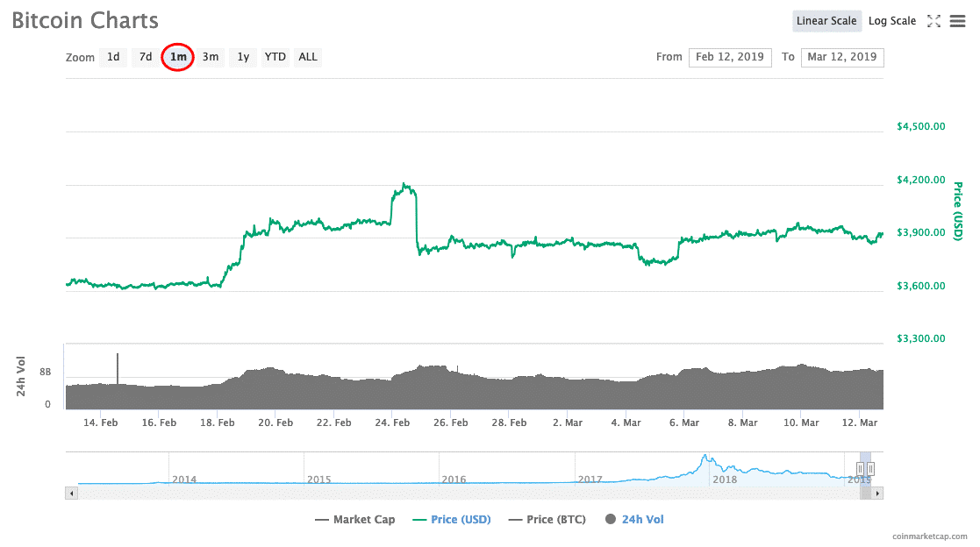Click 2014 in navigator timeline

pyautogui.click(x=184, y=480)
